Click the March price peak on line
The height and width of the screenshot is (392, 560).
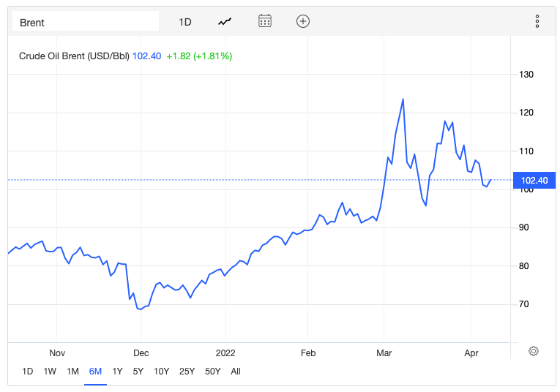(403, 99)
